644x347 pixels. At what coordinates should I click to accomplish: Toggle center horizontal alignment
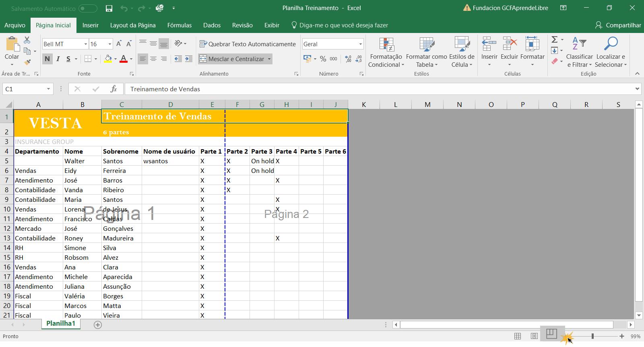(153, 59)
